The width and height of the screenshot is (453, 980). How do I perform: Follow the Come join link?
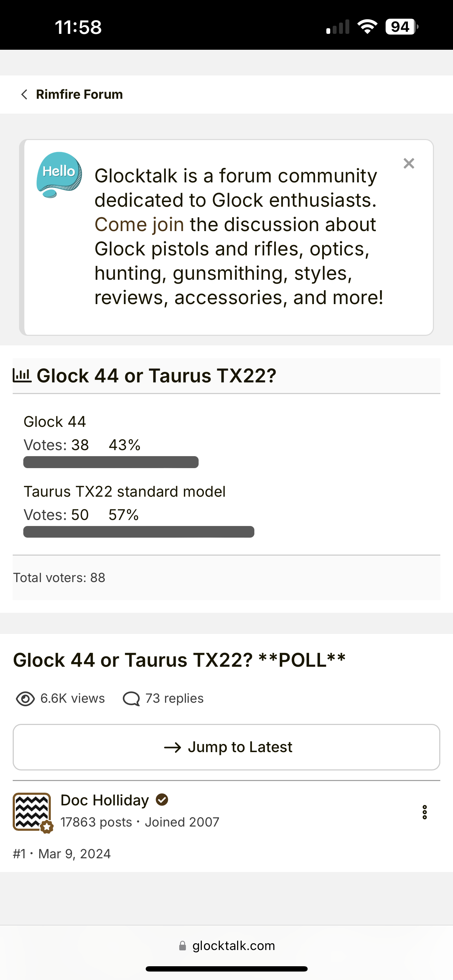point(139,224)
